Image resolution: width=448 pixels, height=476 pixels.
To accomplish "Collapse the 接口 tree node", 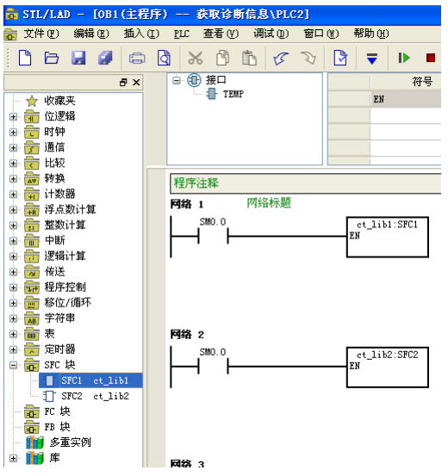I will [x=177, y=80].
